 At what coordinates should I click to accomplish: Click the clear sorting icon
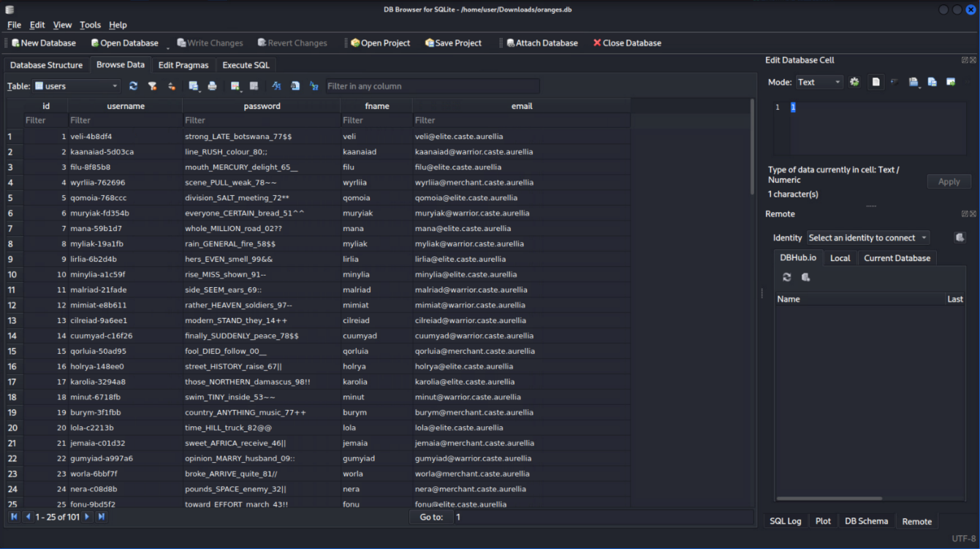tap(171, 86)
